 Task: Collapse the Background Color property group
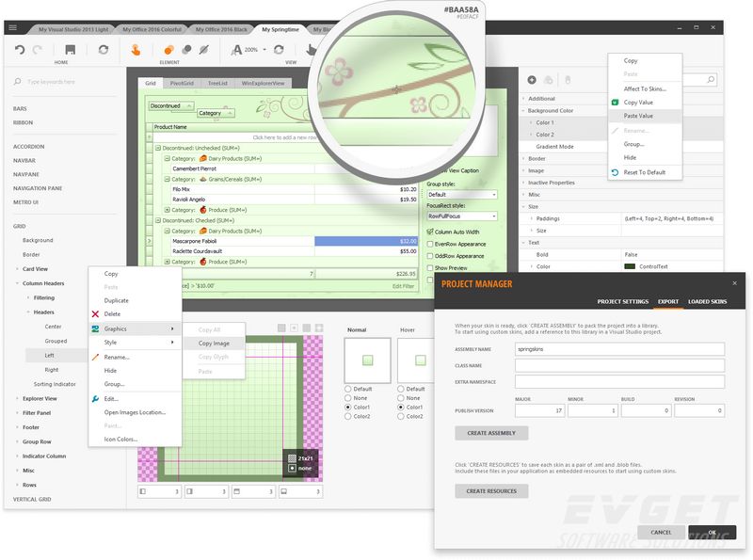[523, 110]
